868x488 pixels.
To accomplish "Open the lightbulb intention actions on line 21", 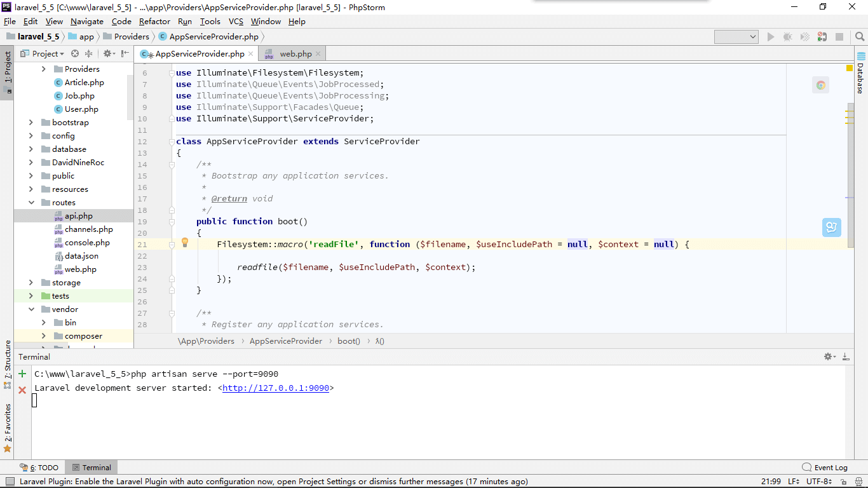I will (184, 242).
